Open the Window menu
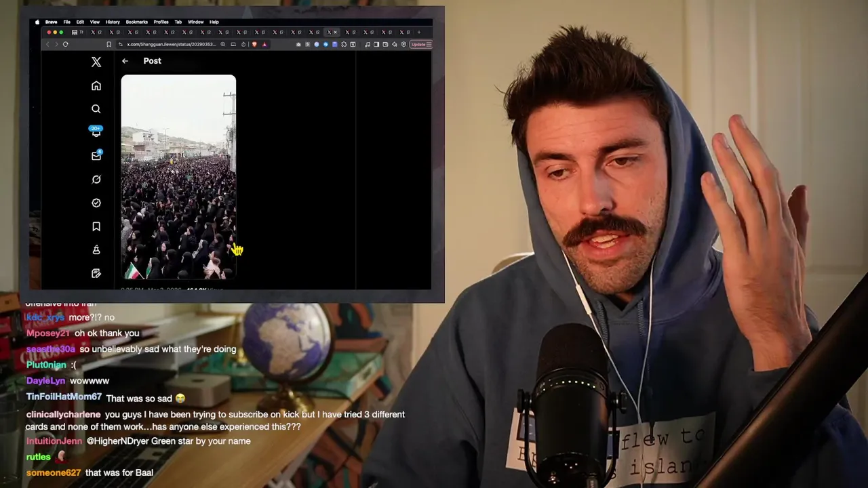 pos(196,22)
